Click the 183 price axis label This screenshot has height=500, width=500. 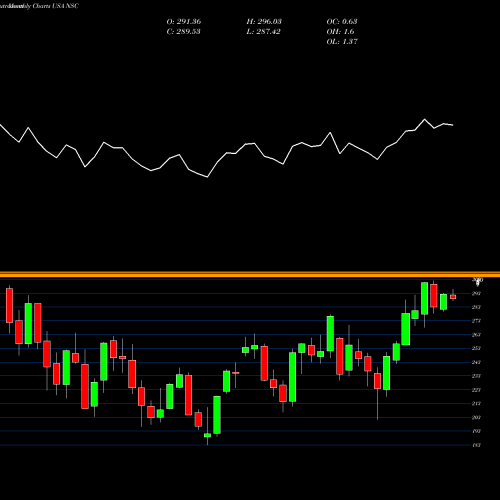tap(476, 445)
